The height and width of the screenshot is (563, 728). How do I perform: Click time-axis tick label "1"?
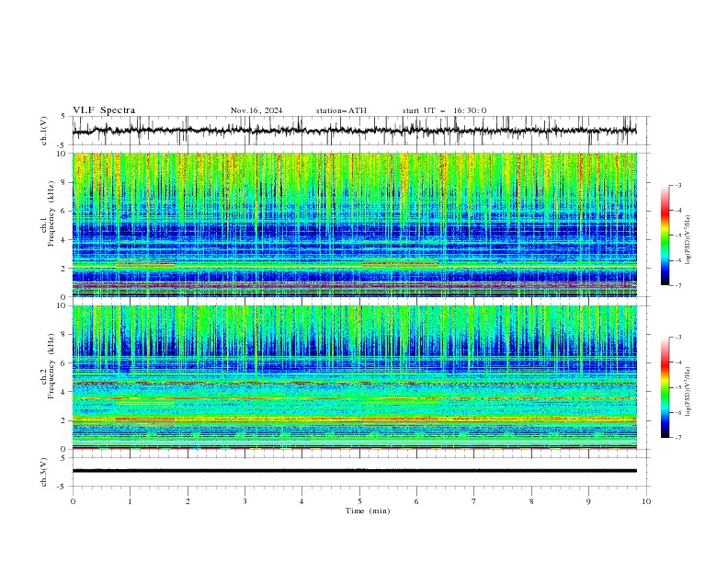click(x=131, y=501)
